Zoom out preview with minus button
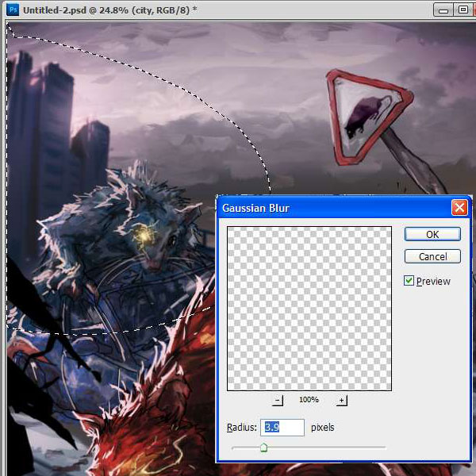The width and height of the screenshot is (476, 476). pyautogui.click(x=278, y=400)
